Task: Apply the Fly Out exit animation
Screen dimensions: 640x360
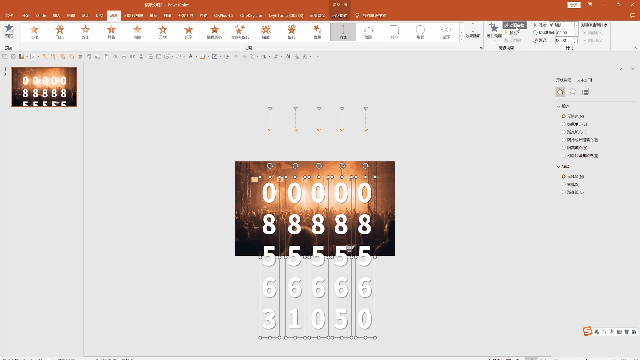Action: pyautogui.click(x=60, y=32)
